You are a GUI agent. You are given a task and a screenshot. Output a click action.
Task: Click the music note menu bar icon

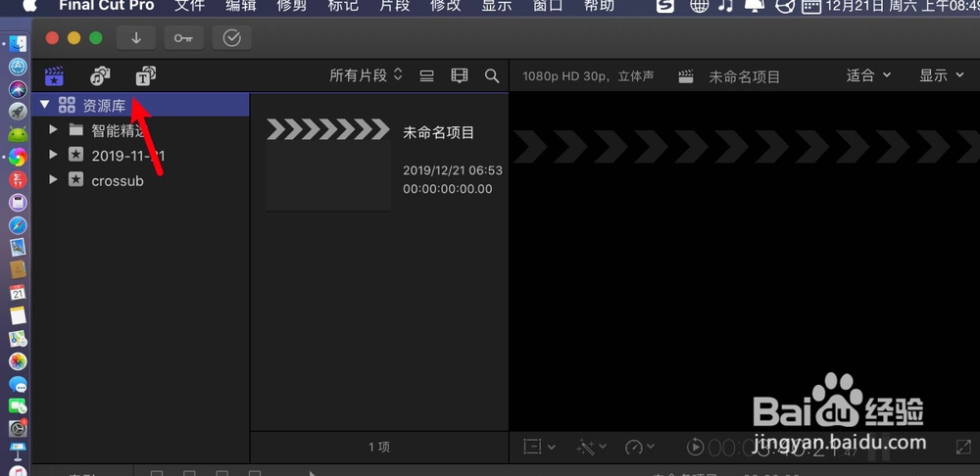(725, 6)
